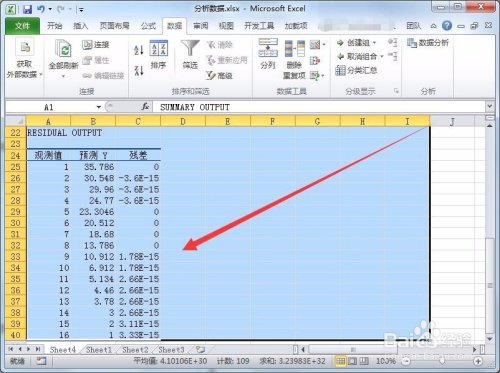The image size is (500, 373).
Task: Switch to the Insert (插入) tab
Action: point(80,26)
